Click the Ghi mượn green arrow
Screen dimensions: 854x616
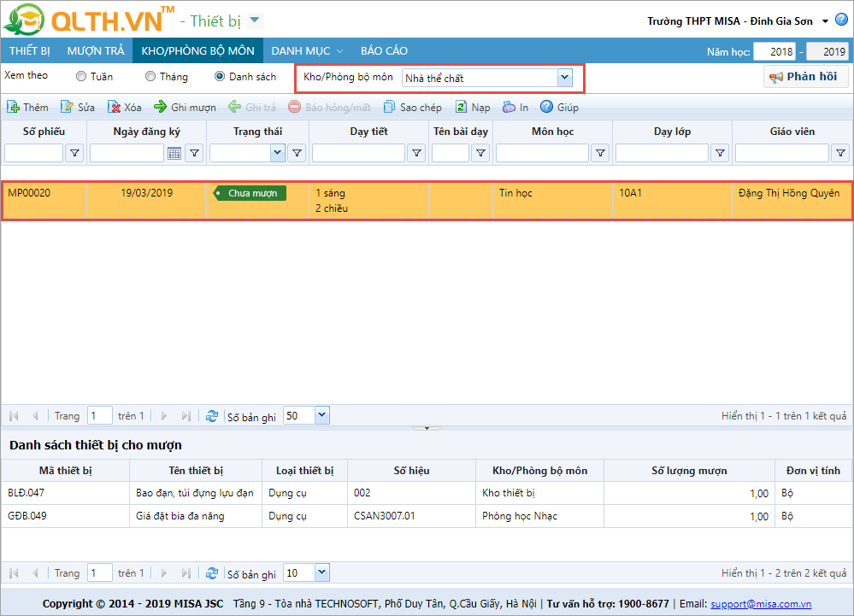pos(160,107)
